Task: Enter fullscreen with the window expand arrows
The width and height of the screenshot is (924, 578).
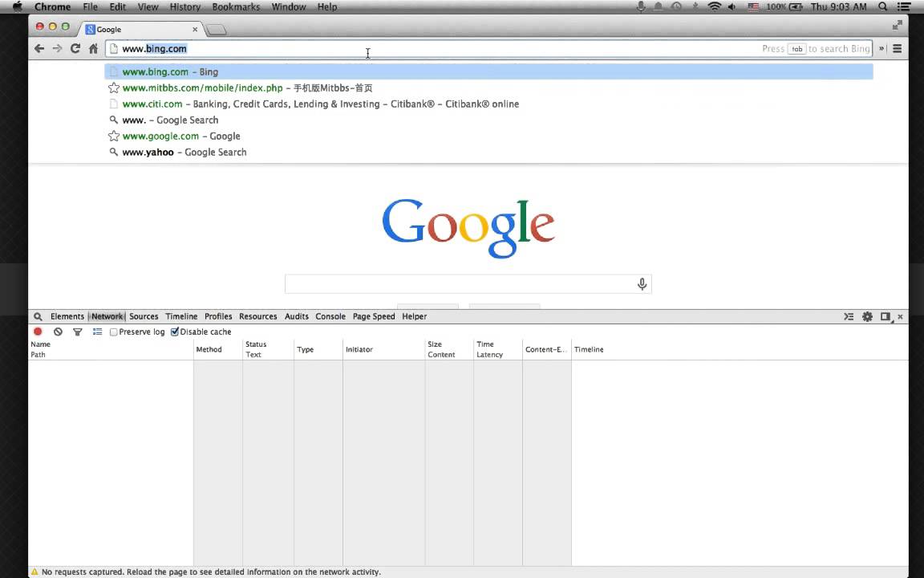Action: click(x=897, y=25)
